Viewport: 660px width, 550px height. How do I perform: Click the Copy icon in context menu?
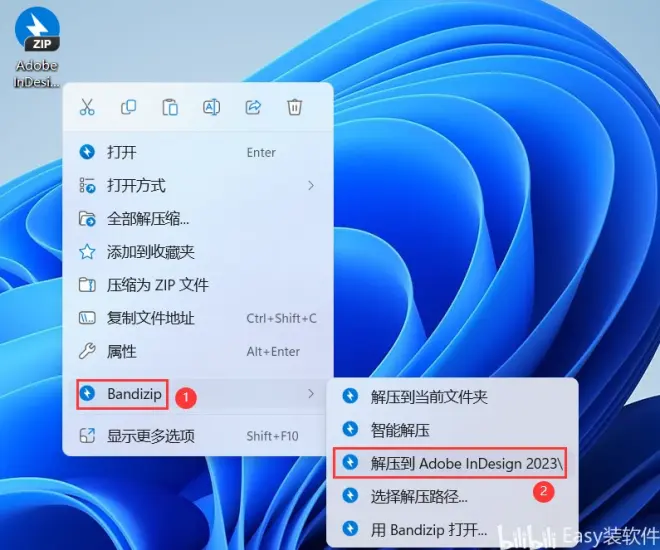coord(128,107)
